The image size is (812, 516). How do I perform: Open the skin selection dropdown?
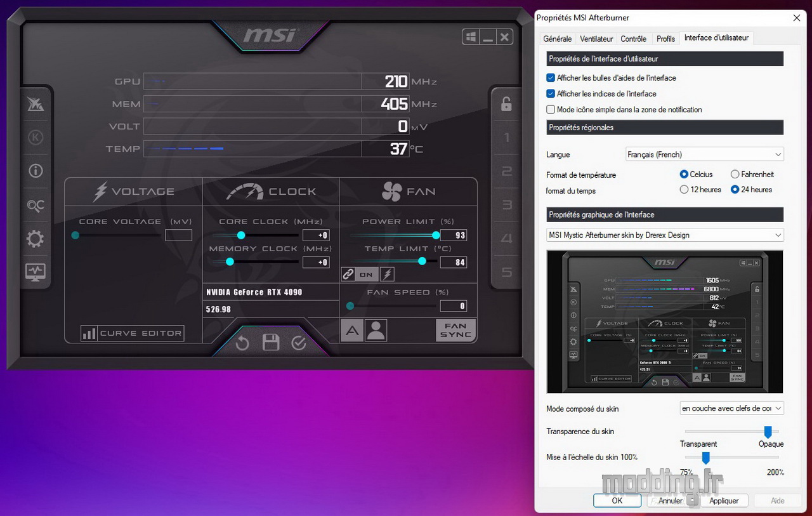click(x=665, y=235)
